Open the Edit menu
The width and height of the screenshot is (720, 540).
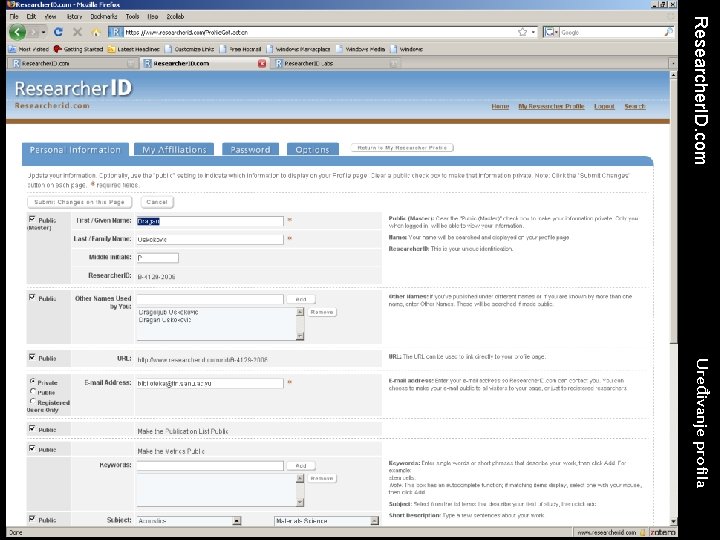point(31,17)
